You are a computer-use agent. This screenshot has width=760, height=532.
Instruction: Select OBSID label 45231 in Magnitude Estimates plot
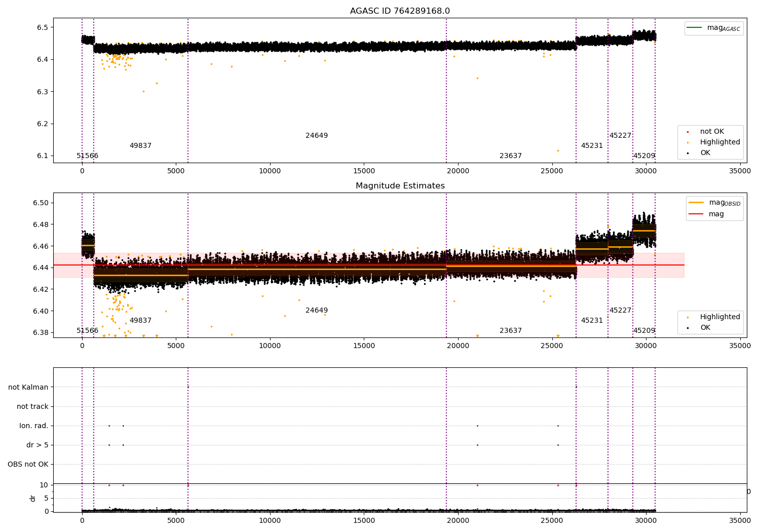tap(592, 321)
